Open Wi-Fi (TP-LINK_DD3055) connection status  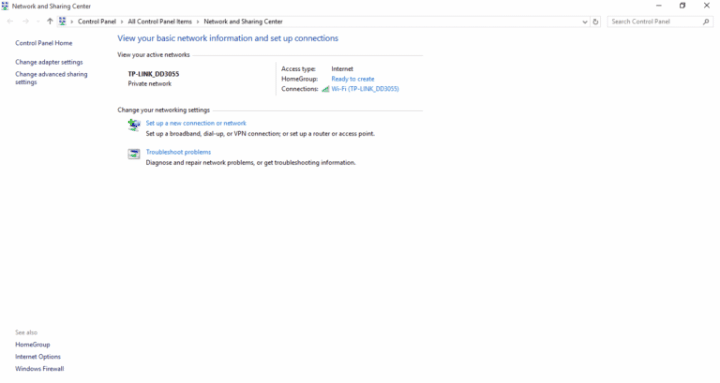[365, 89]
